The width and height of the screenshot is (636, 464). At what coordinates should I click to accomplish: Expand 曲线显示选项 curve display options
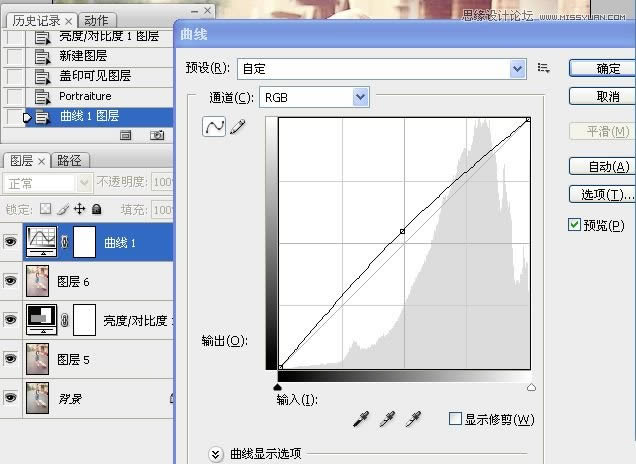[x=215, y=454]
